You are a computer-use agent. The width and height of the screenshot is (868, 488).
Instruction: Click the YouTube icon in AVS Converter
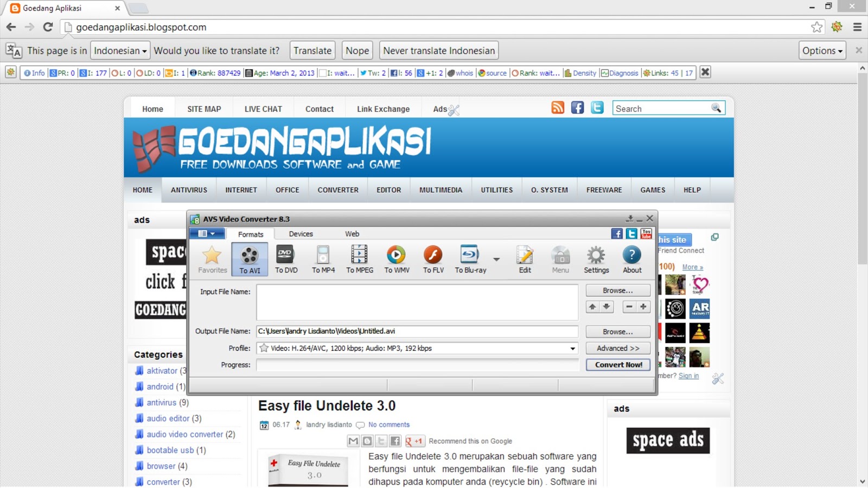tap(646, 233)
